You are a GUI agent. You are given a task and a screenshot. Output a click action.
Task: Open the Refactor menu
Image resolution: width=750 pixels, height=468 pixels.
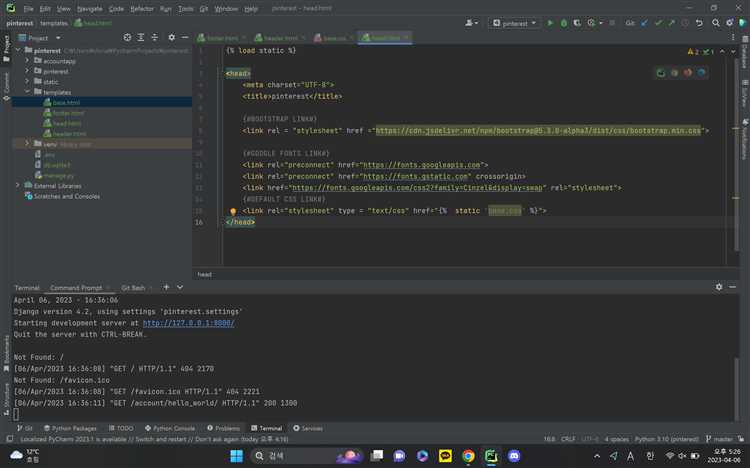click(142, 9)
